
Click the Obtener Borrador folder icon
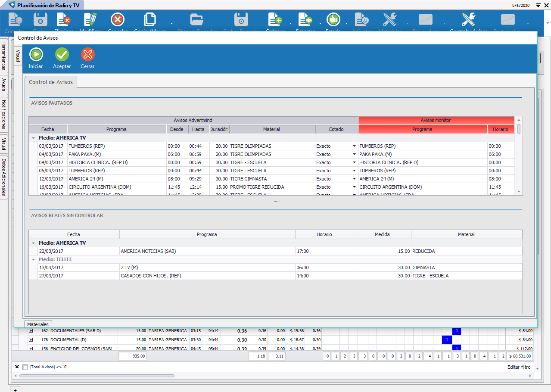coord(196,20)
